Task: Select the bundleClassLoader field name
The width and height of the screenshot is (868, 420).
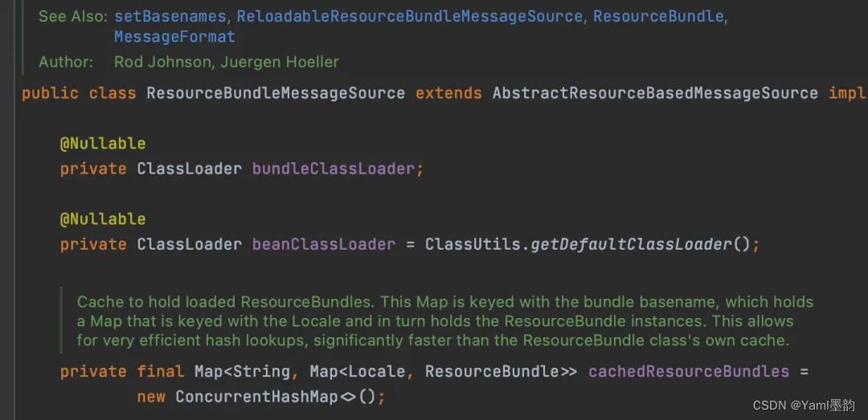Action: tap(334, 169)
